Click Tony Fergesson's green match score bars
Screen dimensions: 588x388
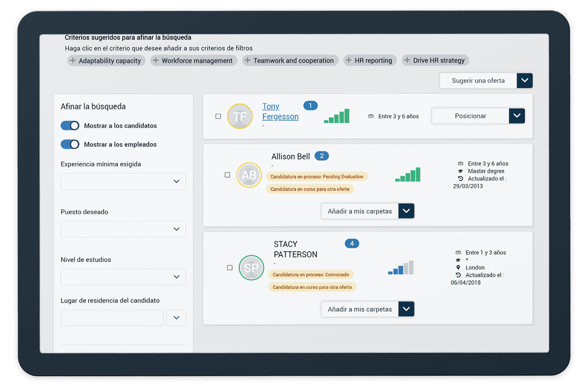click(336, 116)
